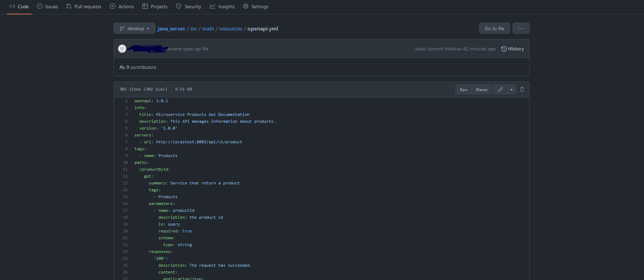Open the dropdown beside the edit pencil
This screenshot has width=644, height=280.
512,89
